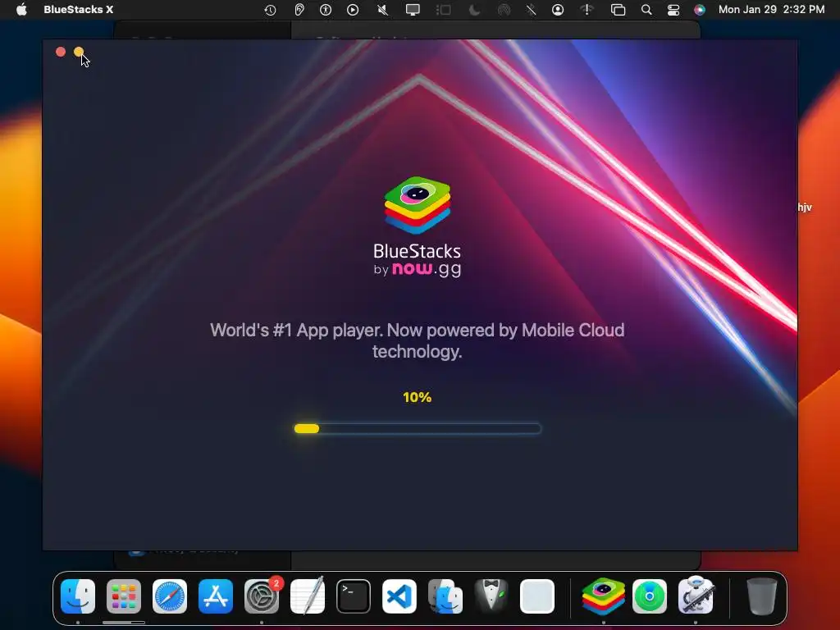Close the BlueStacks splash window
Screen dimensions: 840x630
click(61, 52)
